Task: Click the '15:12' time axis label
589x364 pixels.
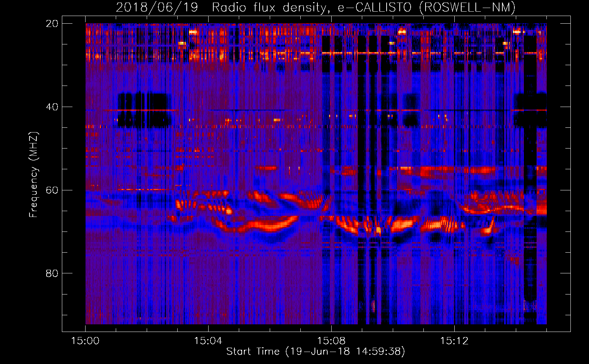Action: pos(454,341)
